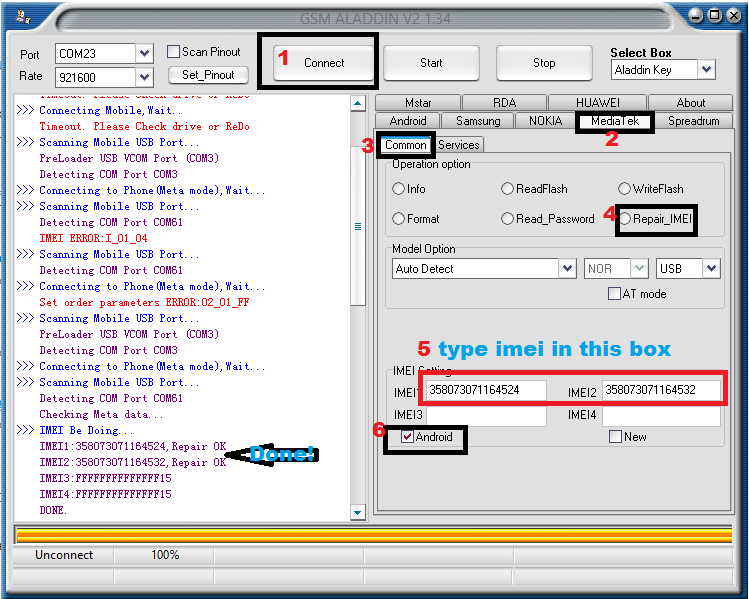Select the Services sub-tab

pyautogui.click(x=459, y=145)
